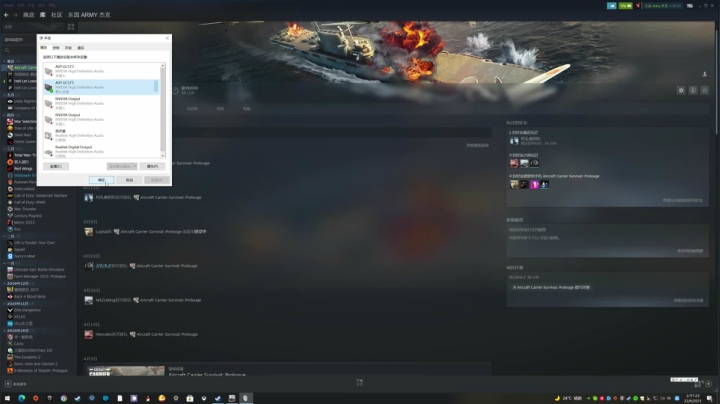The width and height of the screenshot is (720, 404).
Task: Click the War Thunder game icon in library
Action: (x=10, y=209)
